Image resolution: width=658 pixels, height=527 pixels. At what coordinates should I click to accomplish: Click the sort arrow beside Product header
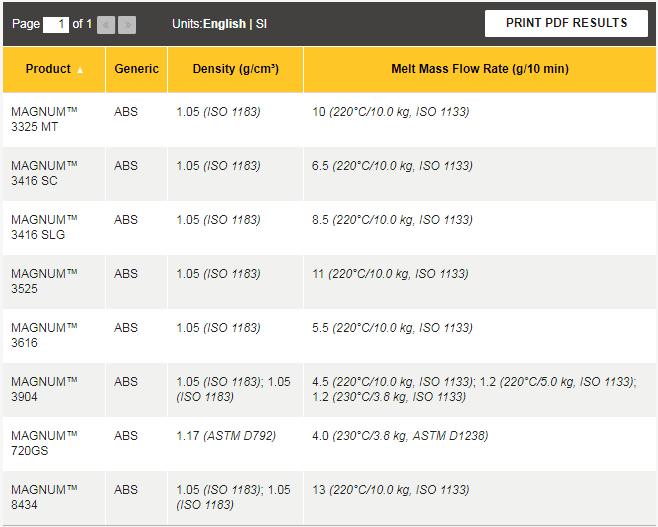coord(81,70)
